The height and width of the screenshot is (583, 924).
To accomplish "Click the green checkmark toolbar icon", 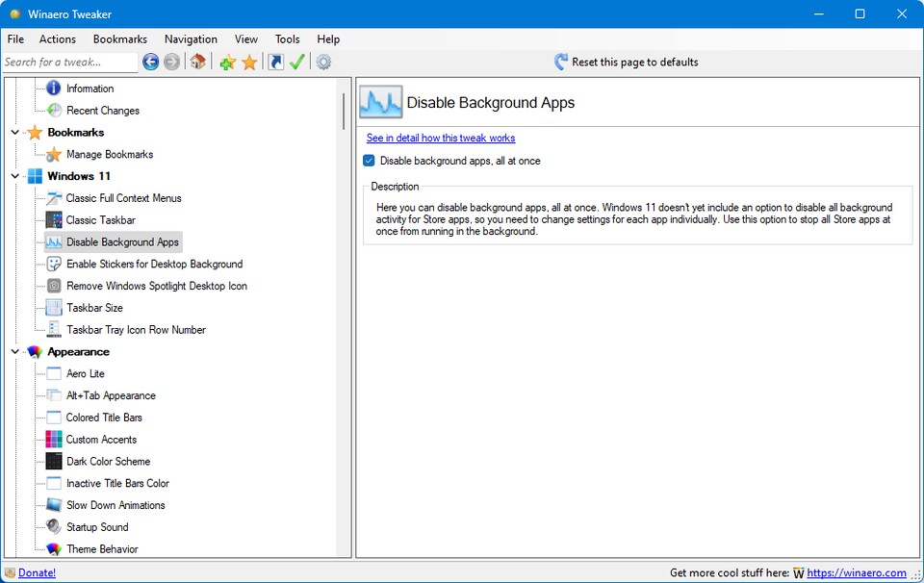I will point(297,63).
